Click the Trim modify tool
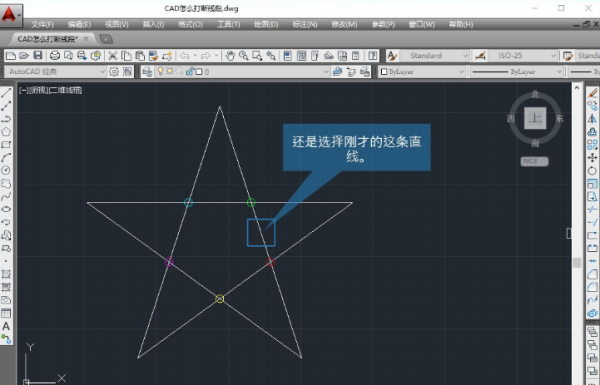 [592, 209]
